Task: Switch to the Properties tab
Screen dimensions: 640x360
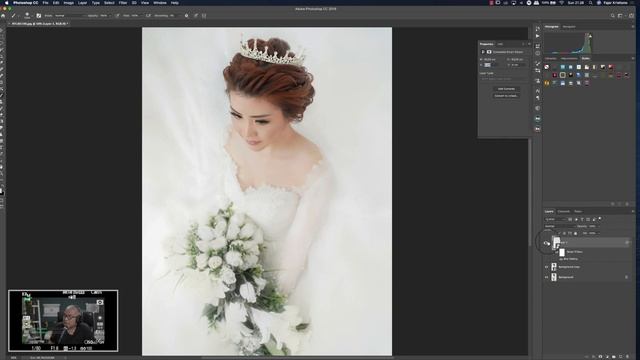Action: tap(487, 44)
